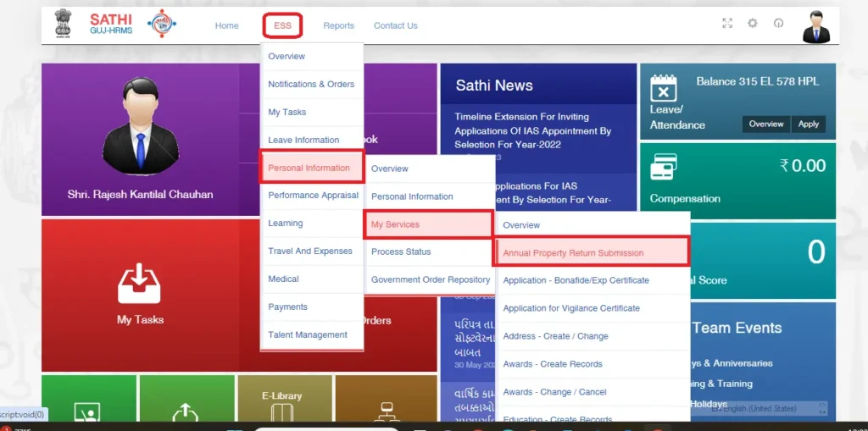Select Travel And Expenses menu item
This screenshot has height=431, width=868.
tap(312, 251)
